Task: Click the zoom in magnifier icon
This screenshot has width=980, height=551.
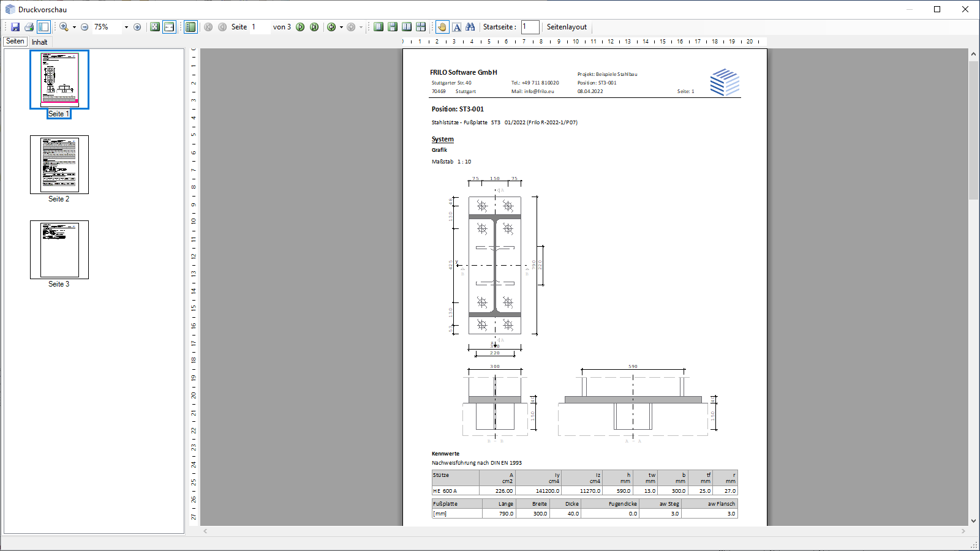Action: (x=64, y=27)
